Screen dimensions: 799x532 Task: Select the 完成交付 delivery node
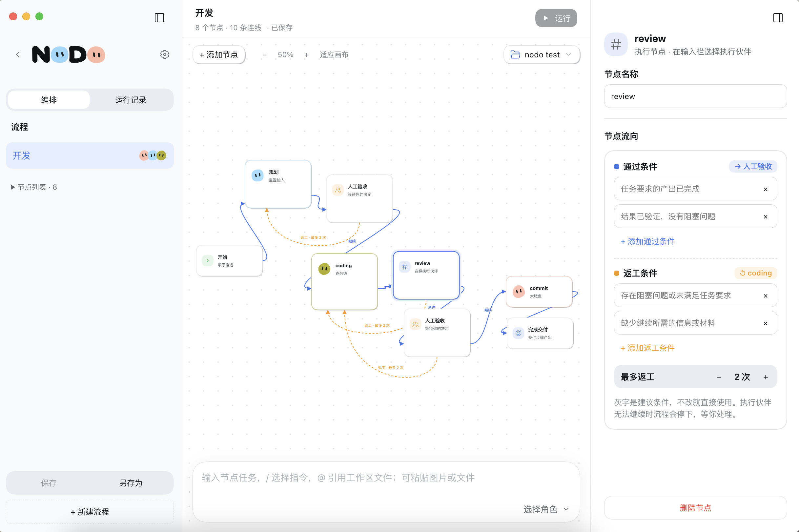coord(540,333)
